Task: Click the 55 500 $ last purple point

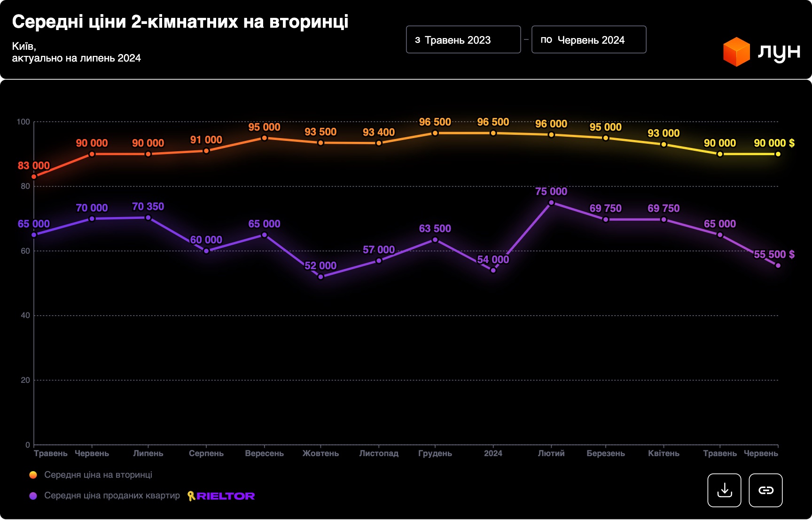Action: pos(778,265)
